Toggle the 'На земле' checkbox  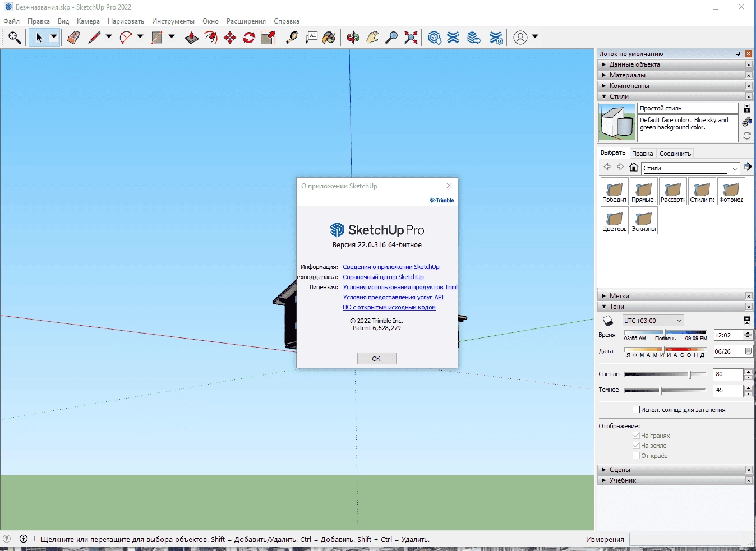636,446
